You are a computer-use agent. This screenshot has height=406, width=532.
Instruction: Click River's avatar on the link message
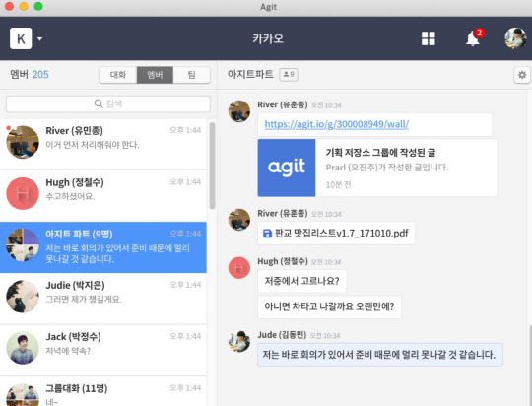239,111
